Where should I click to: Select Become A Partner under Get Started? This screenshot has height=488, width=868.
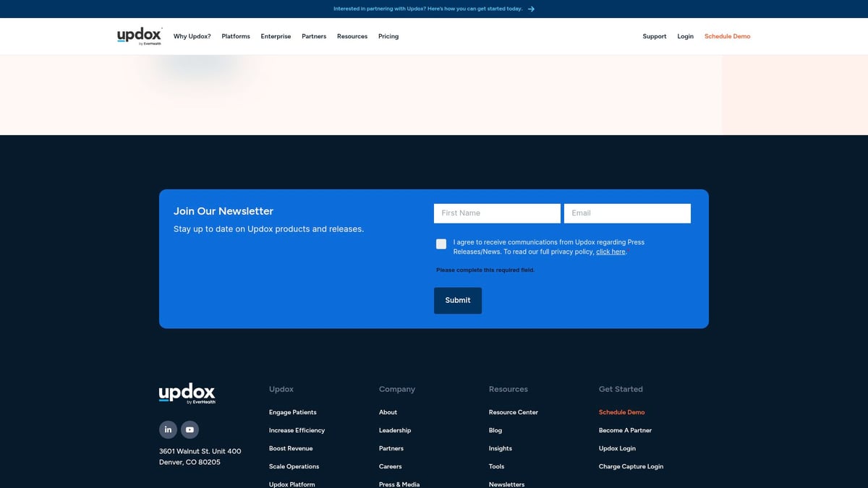[625, 429]
